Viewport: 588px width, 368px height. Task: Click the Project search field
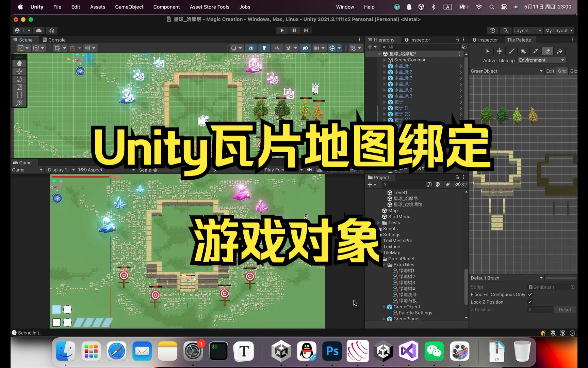(404, 185)
